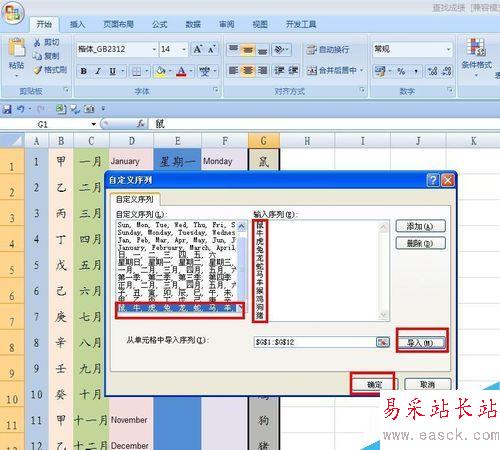Decrease font size with small A icon

pyautogui.click(x=211, y=49)
